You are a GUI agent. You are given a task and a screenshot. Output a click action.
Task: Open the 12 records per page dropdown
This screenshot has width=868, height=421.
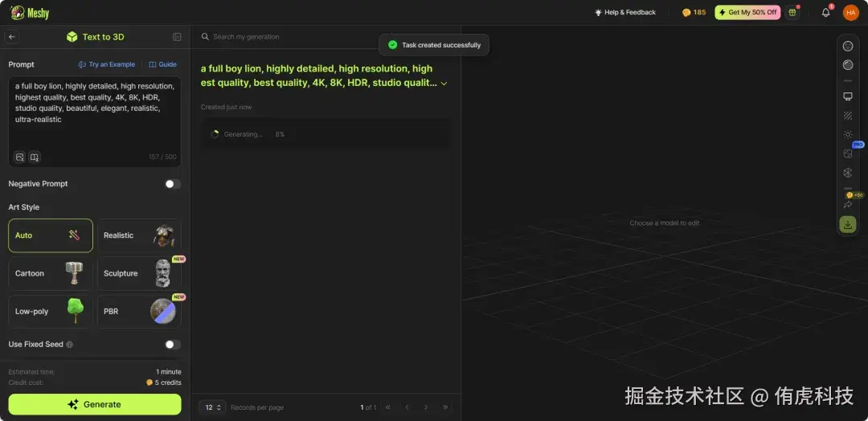[212, 407]
